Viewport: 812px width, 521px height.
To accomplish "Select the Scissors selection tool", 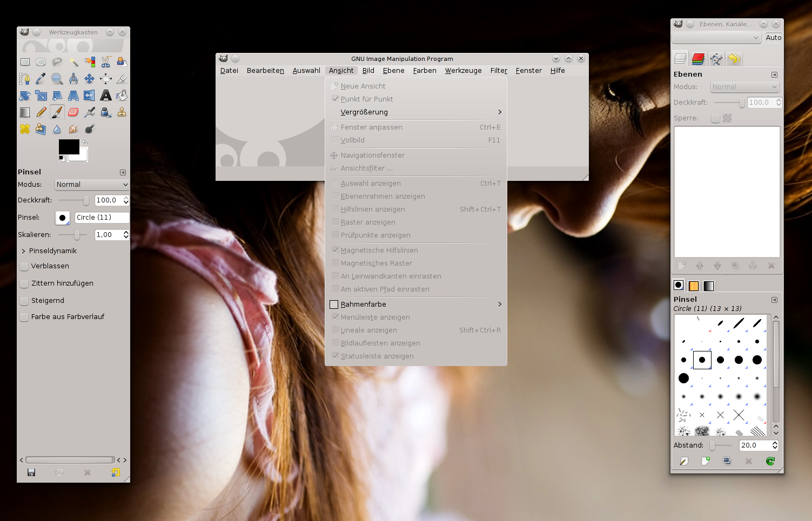I will coord(106,62).
